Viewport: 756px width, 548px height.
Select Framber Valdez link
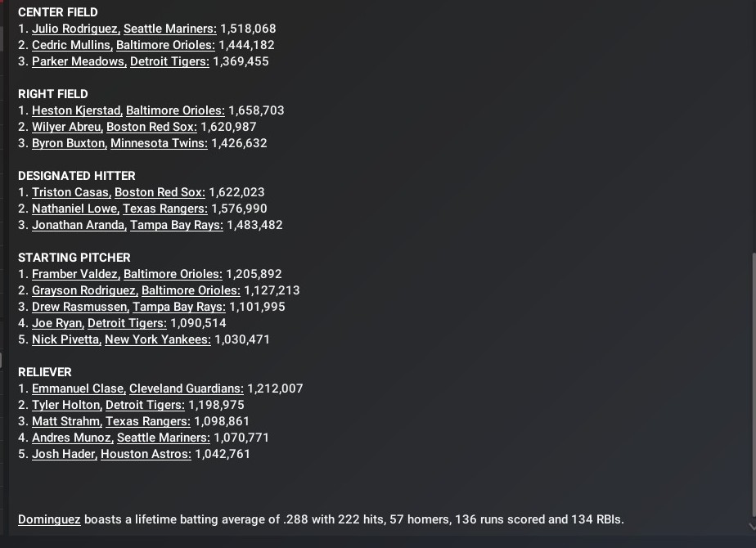point(75,274)
